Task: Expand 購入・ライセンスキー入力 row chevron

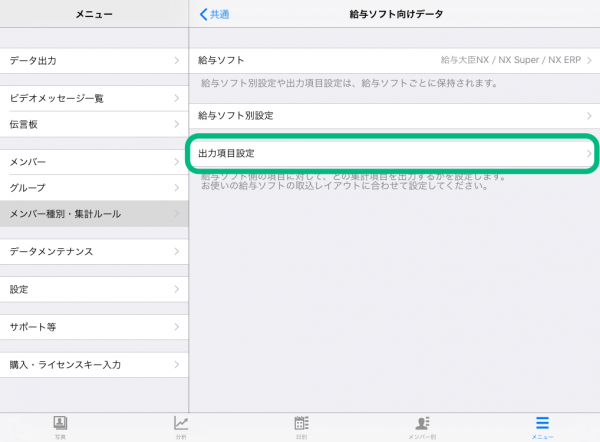Action: [176, 365]
